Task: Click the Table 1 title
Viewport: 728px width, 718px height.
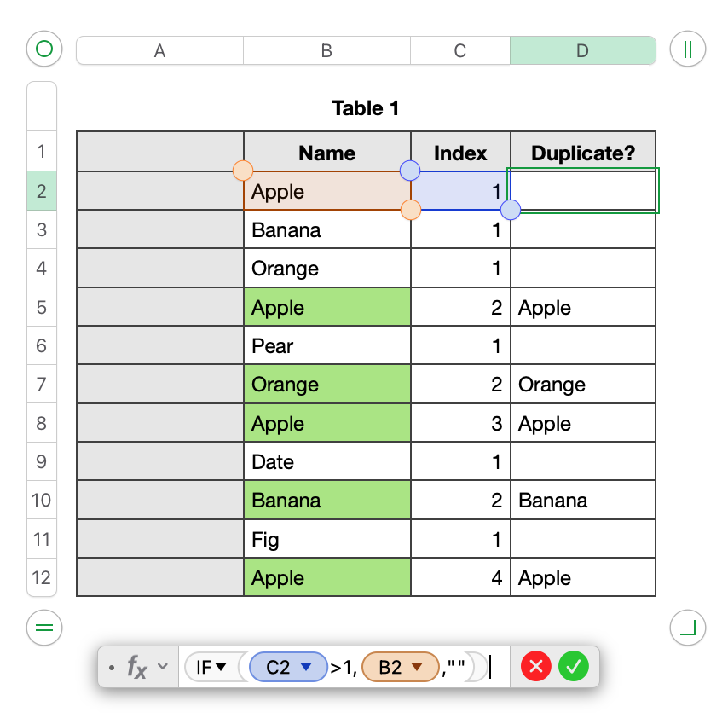Action: [x=365, y=108]
